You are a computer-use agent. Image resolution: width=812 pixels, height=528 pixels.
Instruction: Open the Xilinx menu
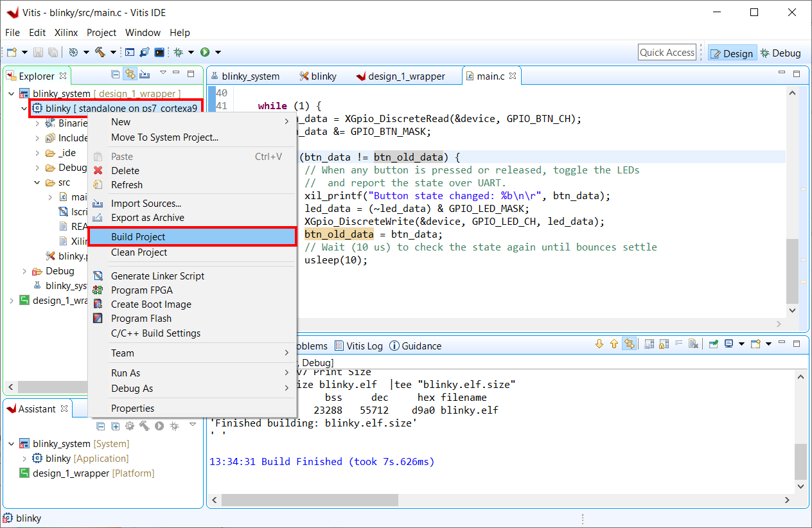(x=66, y=32)
